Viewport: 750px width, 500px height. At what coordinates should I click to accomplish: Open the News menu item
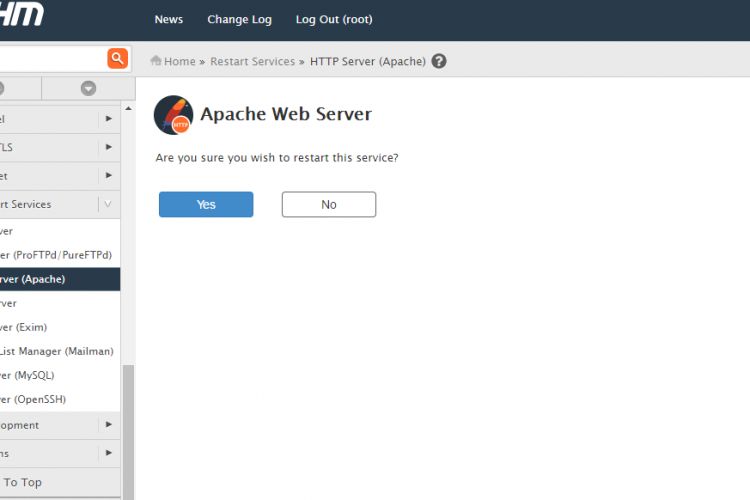[169, 20]
